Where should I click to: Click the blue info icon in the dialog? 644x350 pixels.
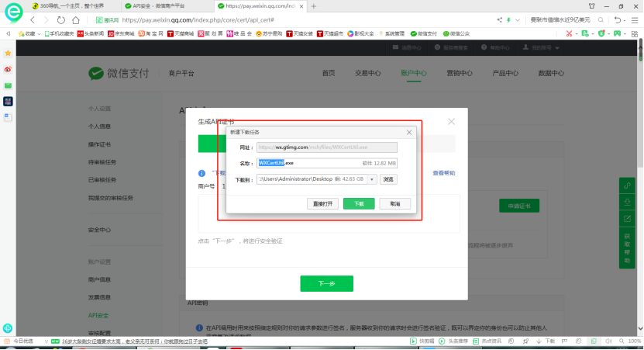click(201, 173)
